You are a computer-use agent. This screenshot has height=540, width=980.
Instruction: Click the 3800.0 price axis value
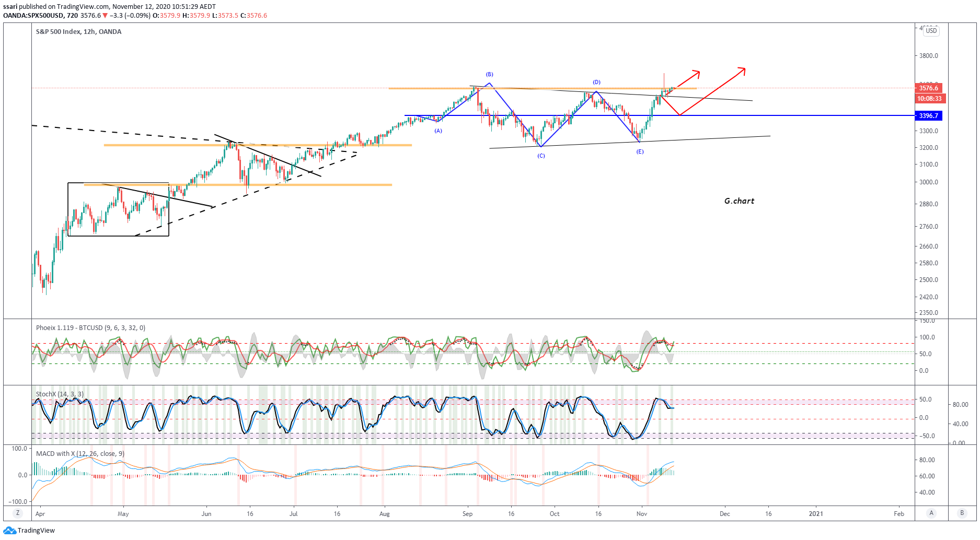coord(929,56)
